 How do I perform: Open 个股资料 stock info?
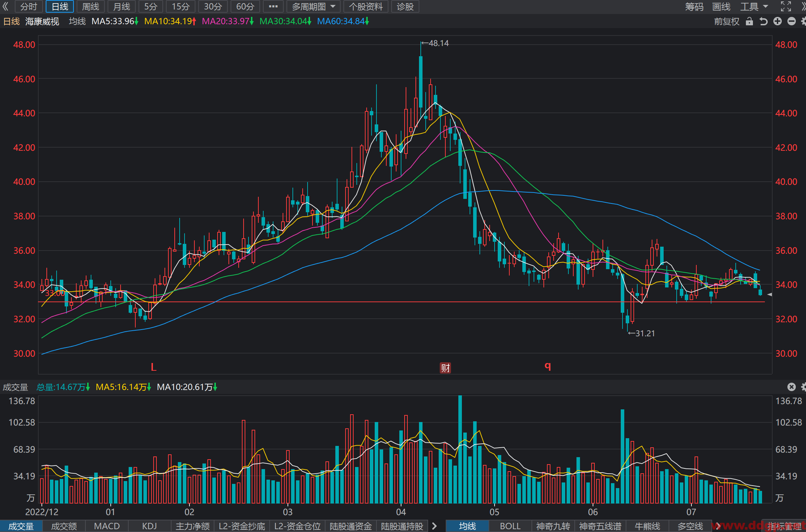coord(366,6)
